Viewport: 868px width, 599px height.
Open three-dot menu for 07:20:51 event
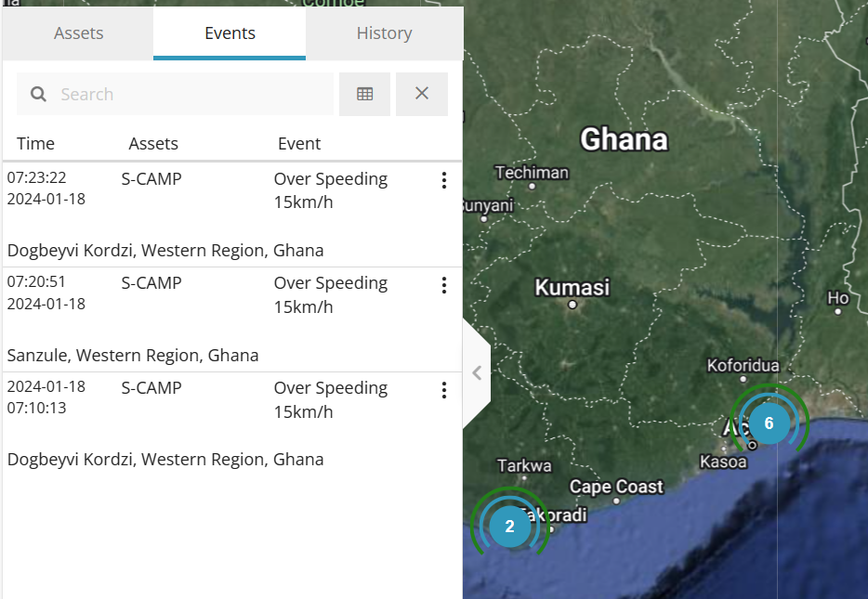click(x=444, y=285)
